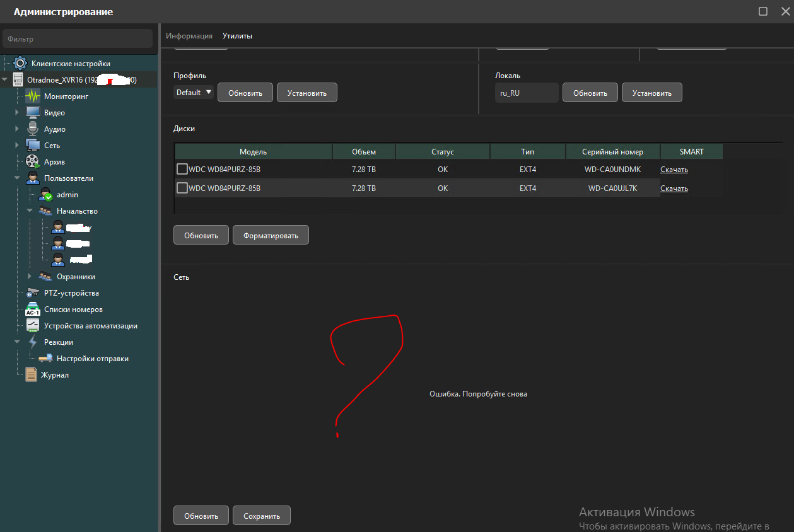Switch to the Информация tab
794x532 pixels.
tap(189, 36)
